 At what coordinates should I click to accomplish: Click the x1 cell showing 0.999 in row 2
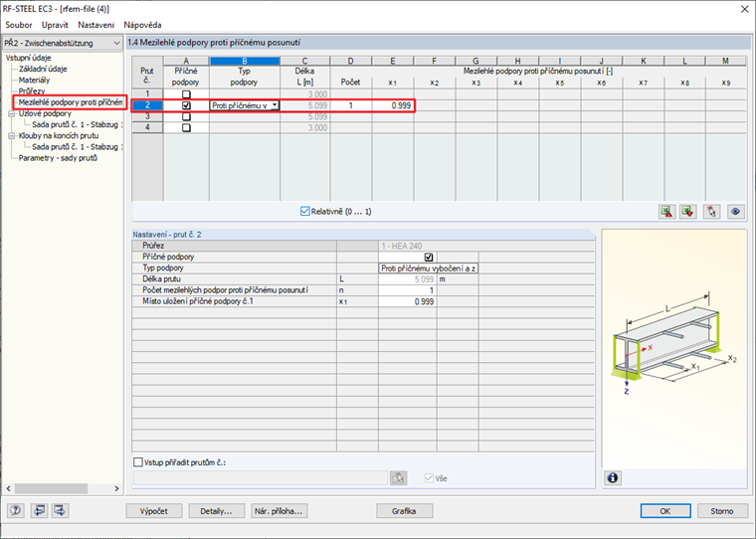[x=393, y=105]
